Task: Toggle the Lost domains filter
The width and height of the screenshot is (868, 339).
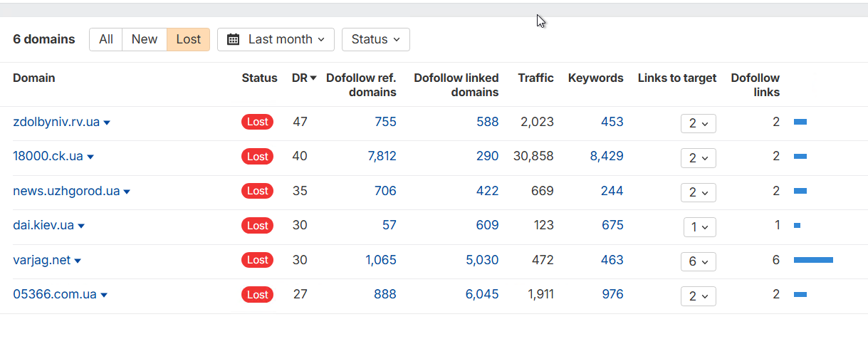Action: point(189,40)
